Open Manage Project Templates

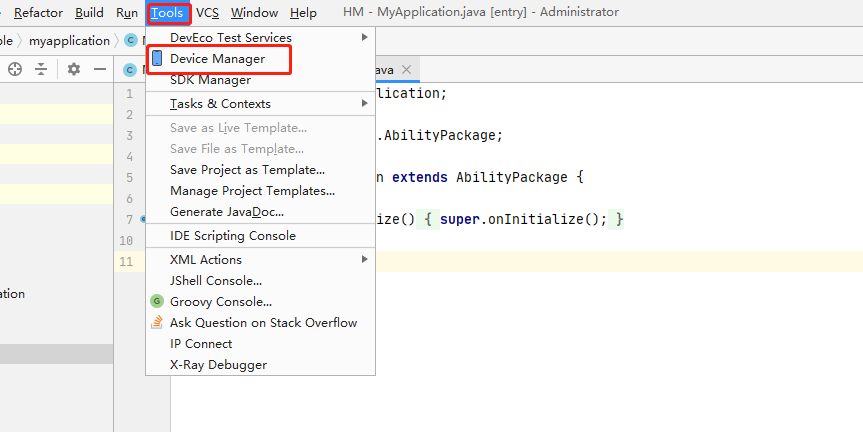coord(260,190)
